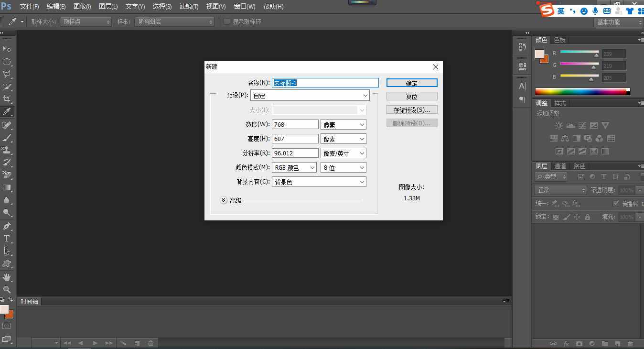644x349 pixels.
Task: Select the Hand tool
Action: [7, 277]
